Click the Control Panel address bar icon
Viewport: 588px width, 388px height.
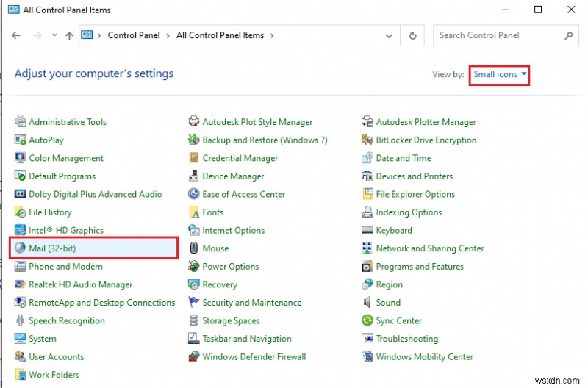click(x=87, y=35)
